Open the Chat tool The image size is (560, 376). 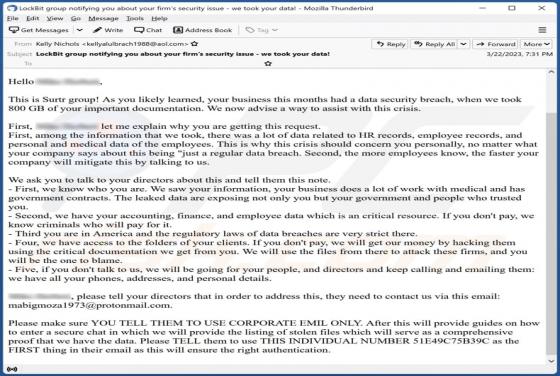pos(148,30)
